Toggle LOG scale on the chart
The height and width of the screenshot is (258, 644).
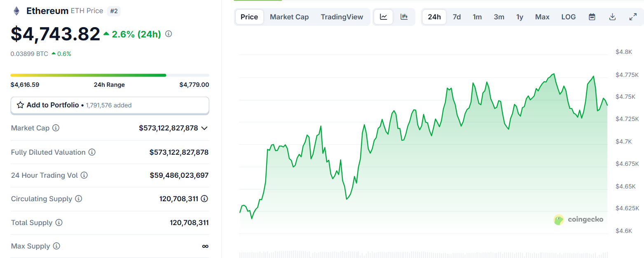coord(569,17)
